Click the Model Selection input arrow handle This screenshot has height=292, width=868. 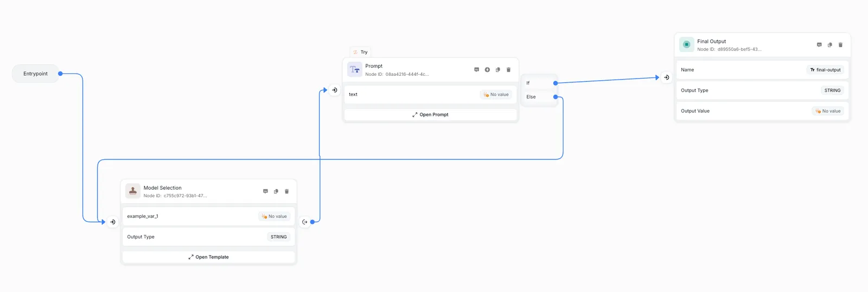(x=113, y=222)
